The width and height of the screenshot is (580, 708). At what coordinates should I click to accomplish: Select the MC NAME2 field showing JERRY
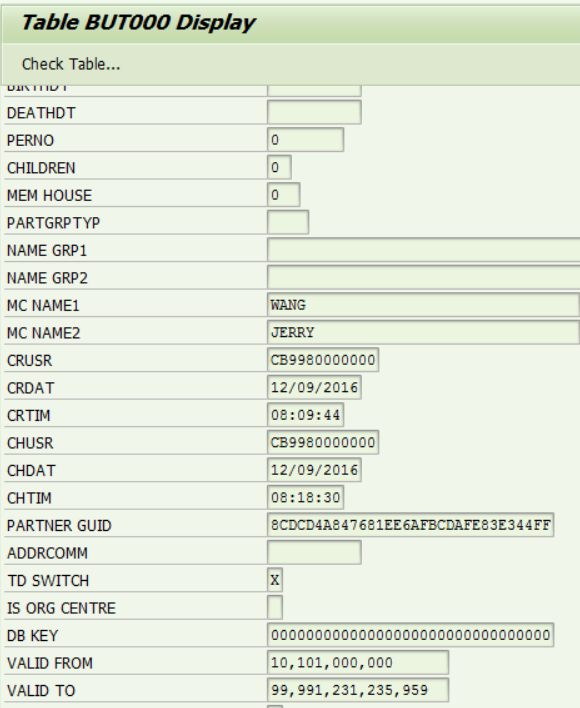[423, 332]
